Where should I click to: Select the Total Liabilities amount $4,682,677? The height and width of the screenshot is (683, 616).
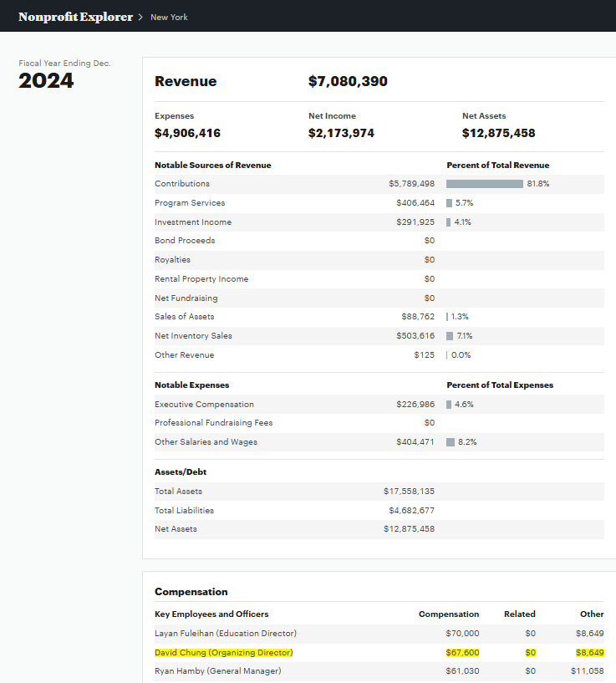tap(412, 511)
